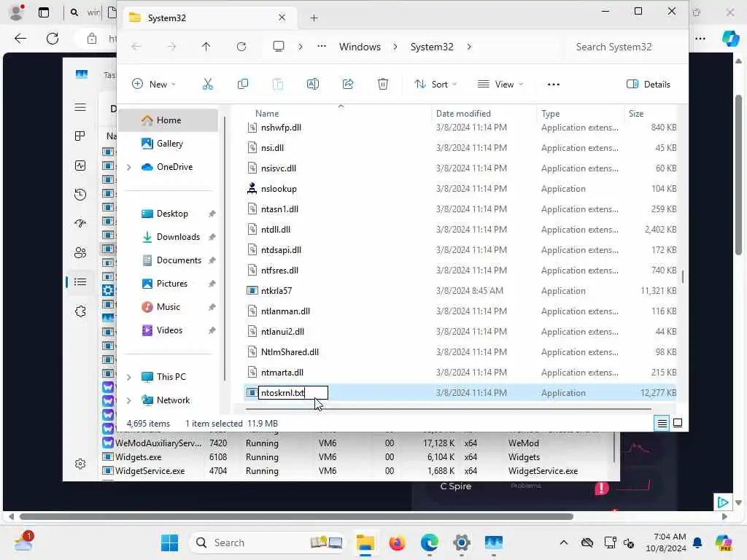Open Documents in quick access

pyautogui.click(x=178, y=260)
